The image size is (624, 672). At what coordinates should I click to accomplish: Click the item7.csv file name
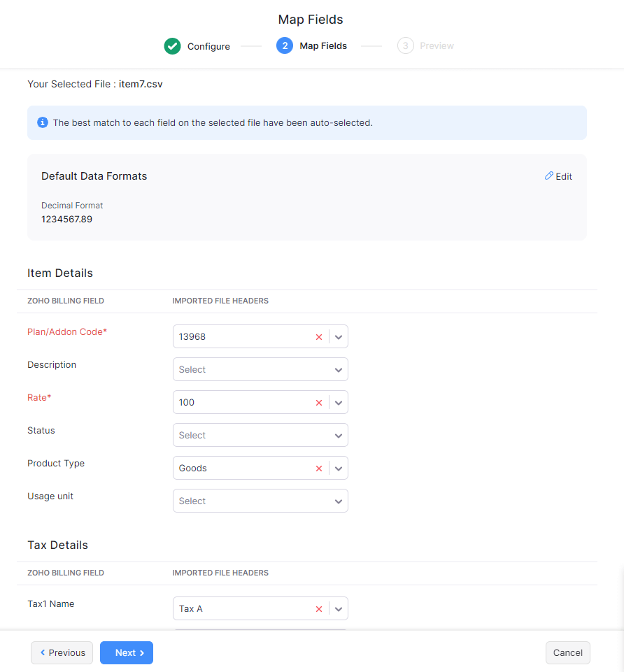pos(141,84)
